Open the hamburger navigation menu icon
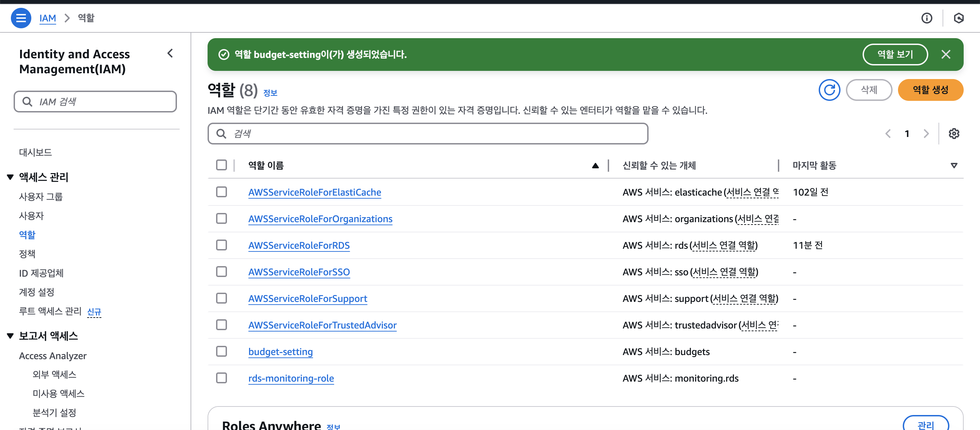Image resolution: width=980 pixels, height=430 pixels. pyautogui.click(x=20, y=18)
